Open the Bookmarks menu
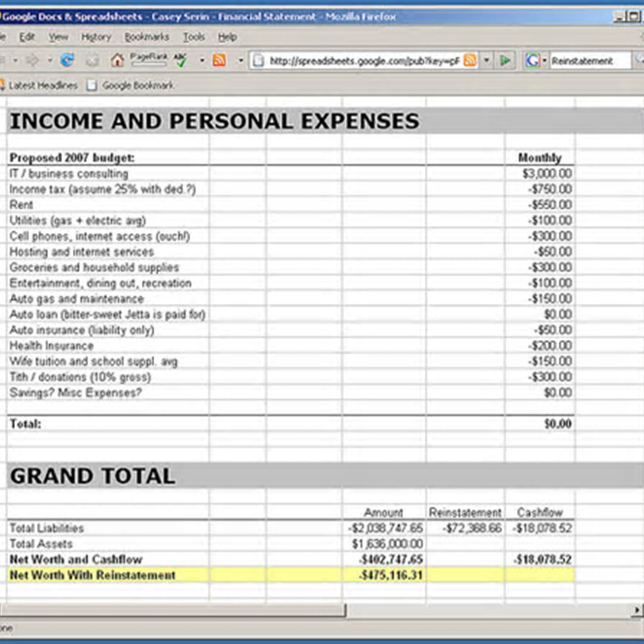This screenshot has width=644, height=644. point(147,37)
